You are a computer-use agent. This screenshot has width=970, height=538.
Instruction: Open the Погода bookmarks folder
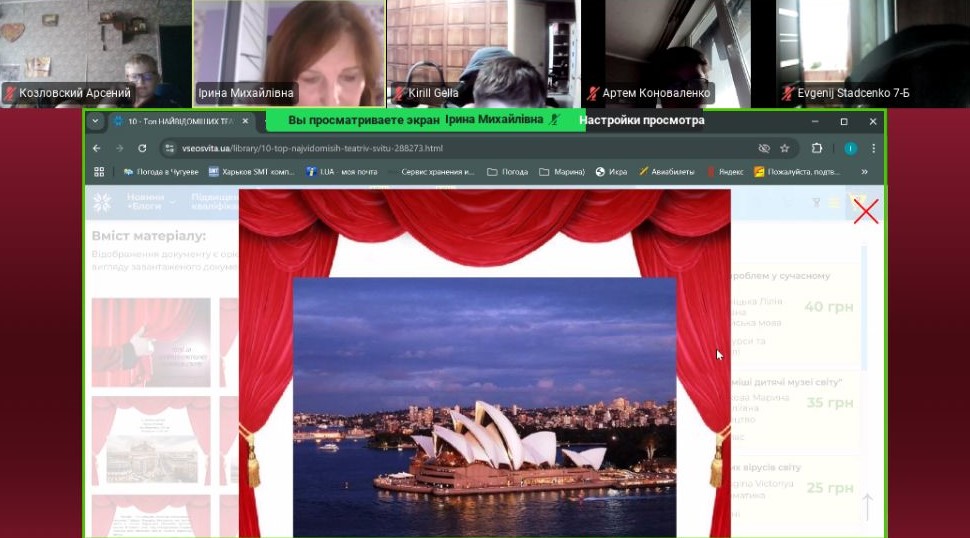click(x=507, y=172)
